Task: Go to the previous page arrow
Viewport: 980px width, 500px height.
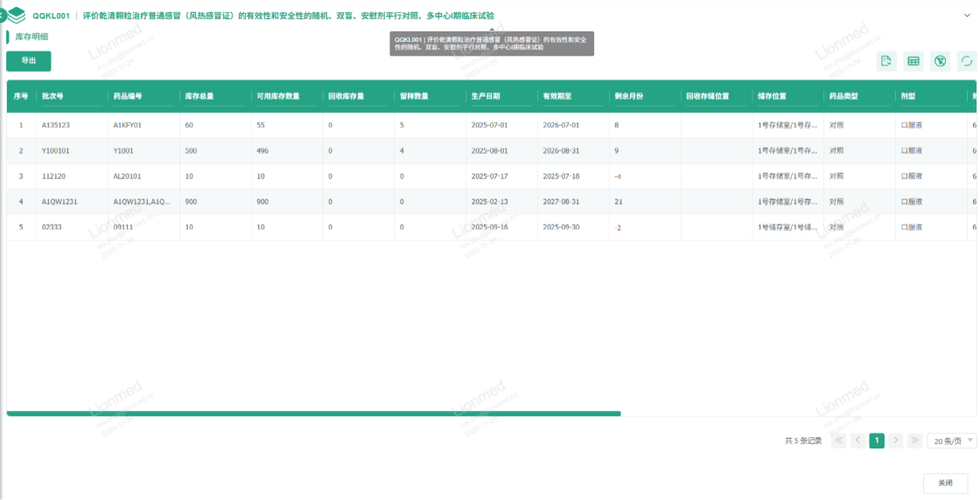Action: click(x=857, y=441)
